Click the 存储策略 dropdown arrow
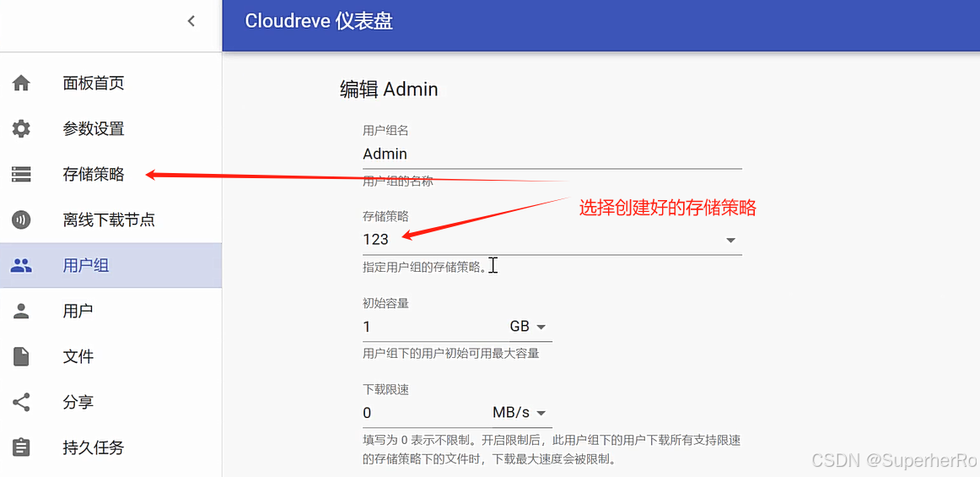The height and width of the screenshot is (477, 980). tap(730, 241)
